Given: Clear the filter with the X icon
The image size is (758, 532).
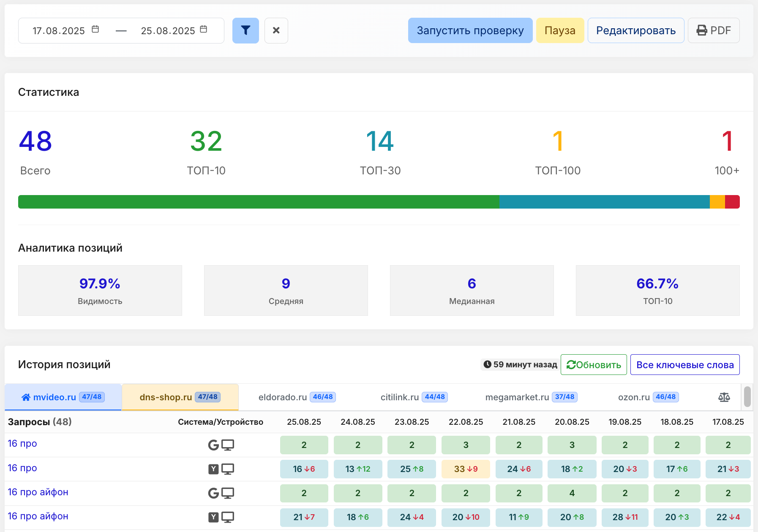Looking at the screenshot, I should point(276,30).
